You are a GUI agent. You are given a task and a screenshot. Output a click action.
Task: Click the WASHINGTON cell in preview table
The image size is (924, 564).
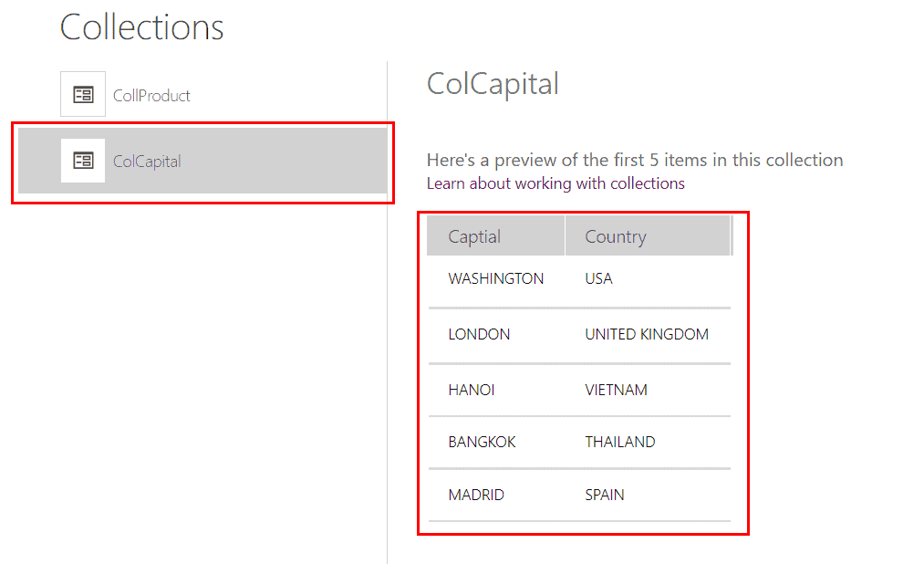[x=494, y=278]
